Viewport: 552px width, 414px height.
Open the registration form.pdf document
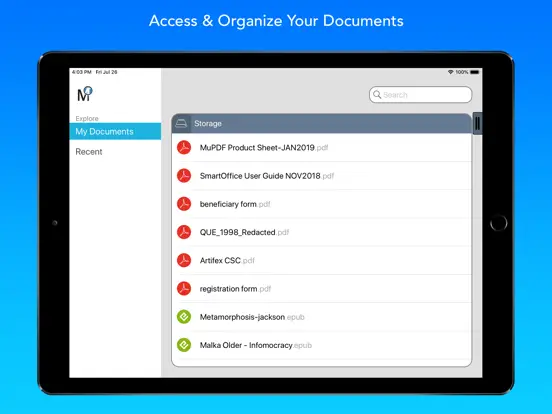pos(321,289)
